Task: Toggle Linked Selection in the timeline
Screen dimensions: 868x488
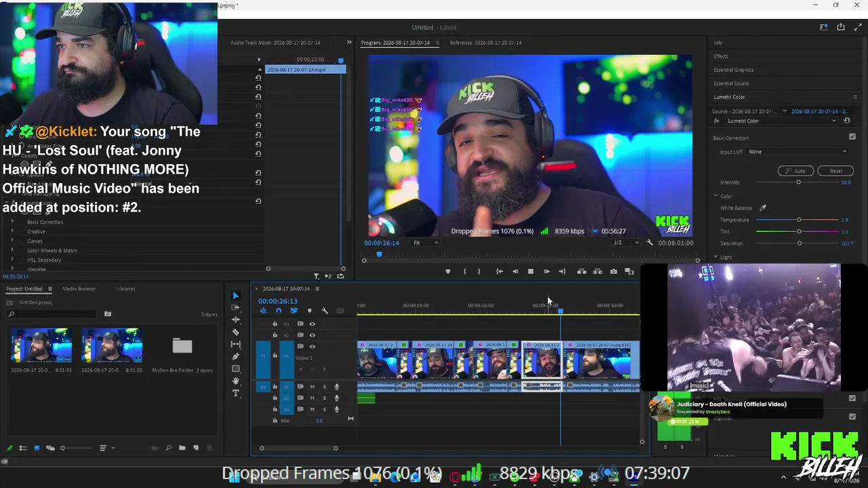Action: point(294,310)
